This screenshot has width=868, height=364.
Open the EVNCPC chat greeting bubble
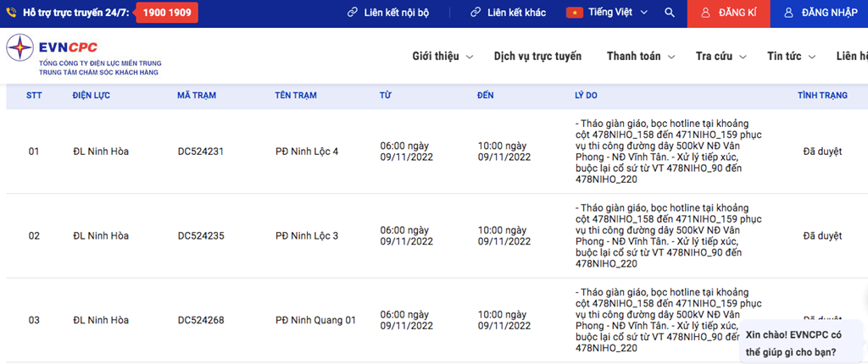tap(801, 343)
